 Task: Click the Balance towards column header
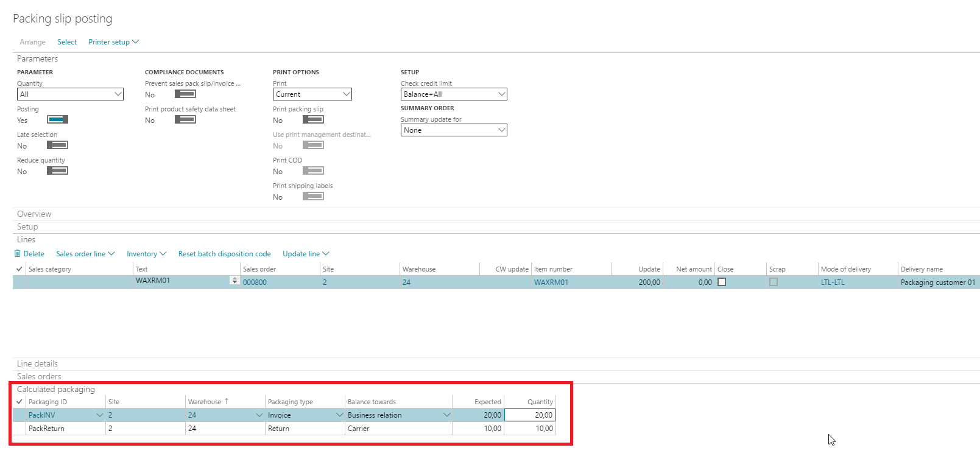click(x=372, y=402)
